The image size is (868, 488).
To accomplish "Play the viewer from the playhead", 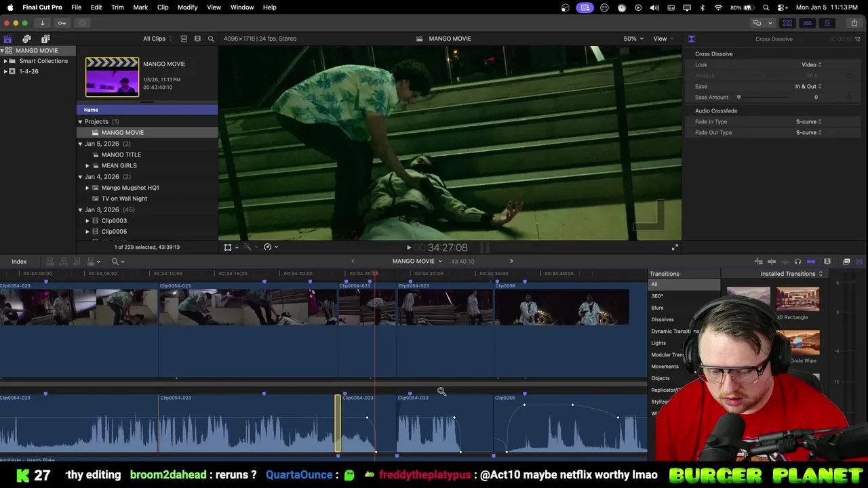I will coord(408,248).
